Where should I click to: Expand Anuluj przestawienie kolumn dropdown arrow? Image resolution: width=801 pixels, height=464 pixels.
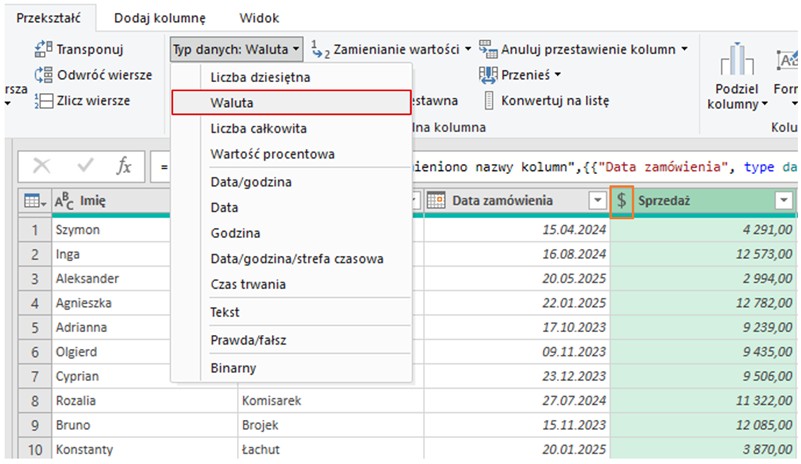coord(684,49)
